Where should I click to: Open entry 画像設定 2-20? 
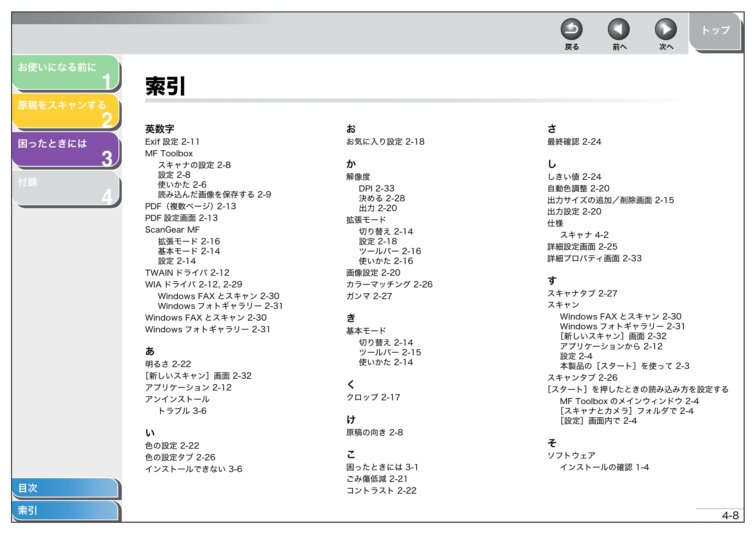[x=373, y=273]
